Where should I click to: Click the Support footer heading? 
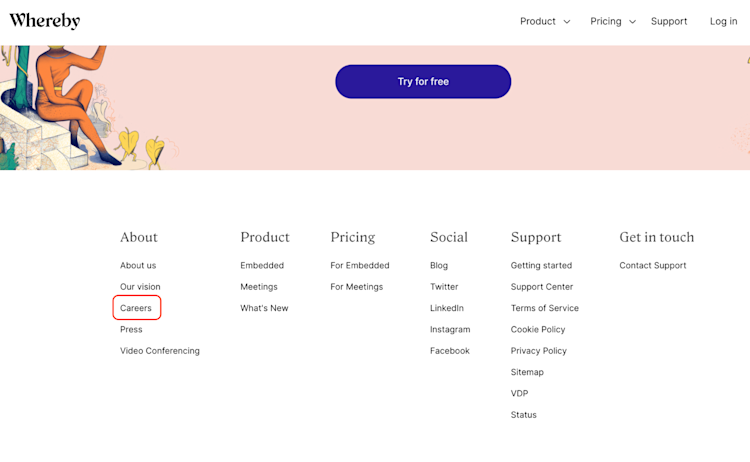tap(536, 238)
